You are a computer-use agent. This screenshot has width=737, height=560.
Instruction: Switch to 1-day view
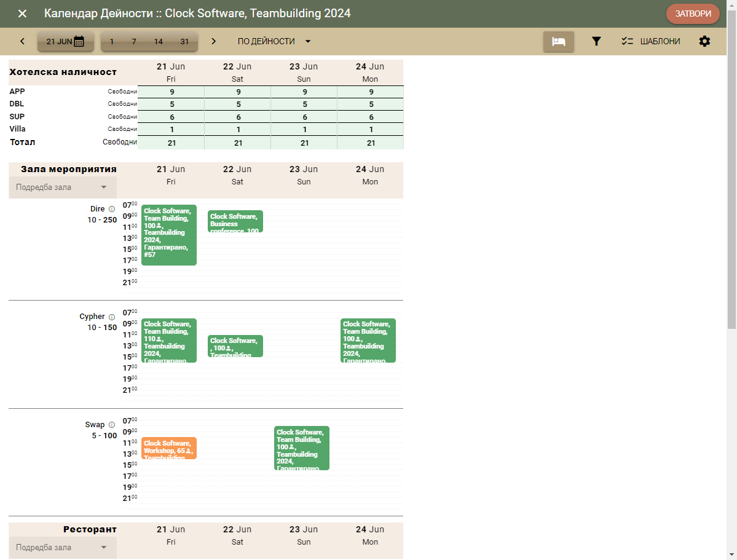point(111,41)
